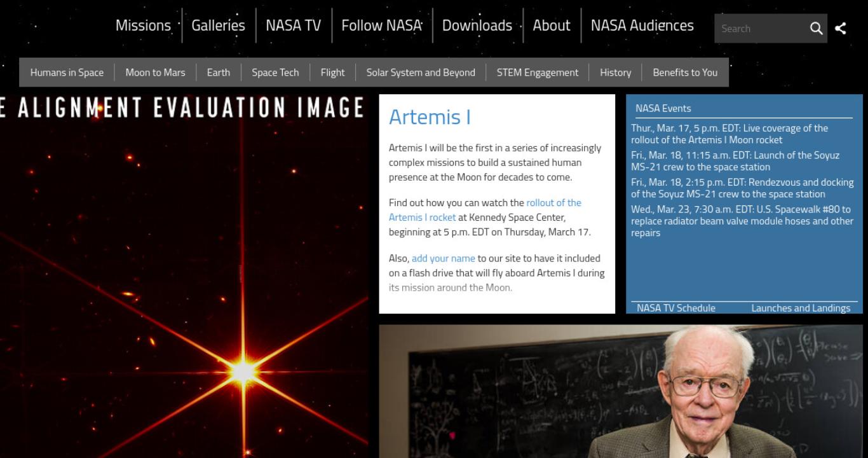868x458 pixels.
Task: Select the Flight topic
Action: (333, 73)
